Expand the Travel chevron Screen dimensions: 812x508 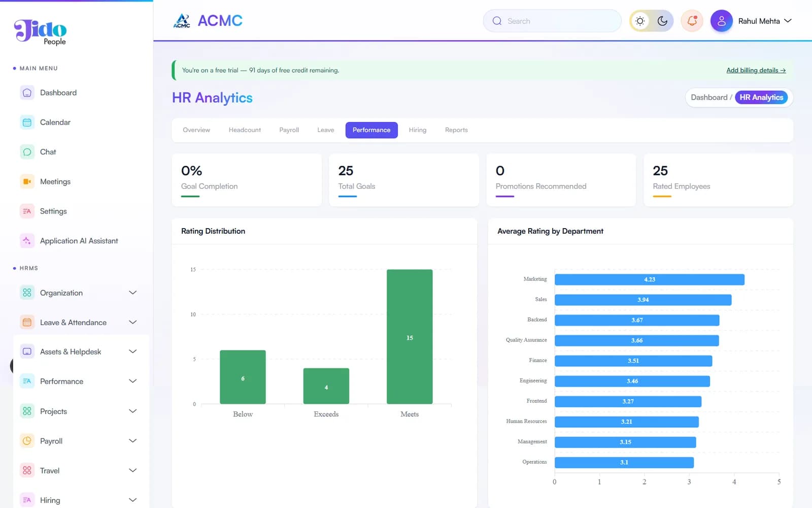pos(133,470)
